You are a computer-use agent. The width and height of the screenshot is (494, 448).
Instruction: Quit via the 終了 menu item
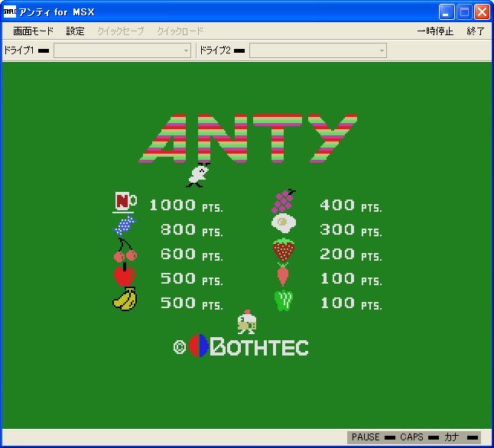coord(476,31)
